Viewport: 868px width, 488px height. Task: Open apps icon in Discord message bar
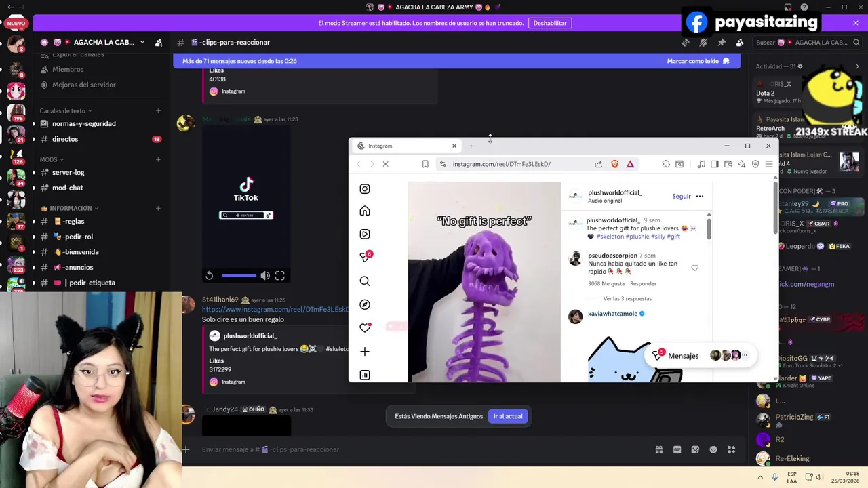tap(732, 449)
